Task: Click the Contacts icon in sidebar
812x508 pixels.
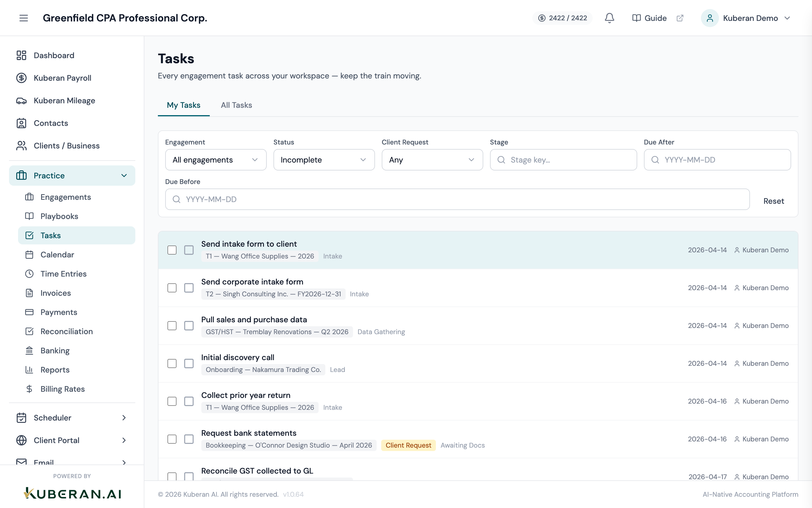Action: [x=21, y=123]
